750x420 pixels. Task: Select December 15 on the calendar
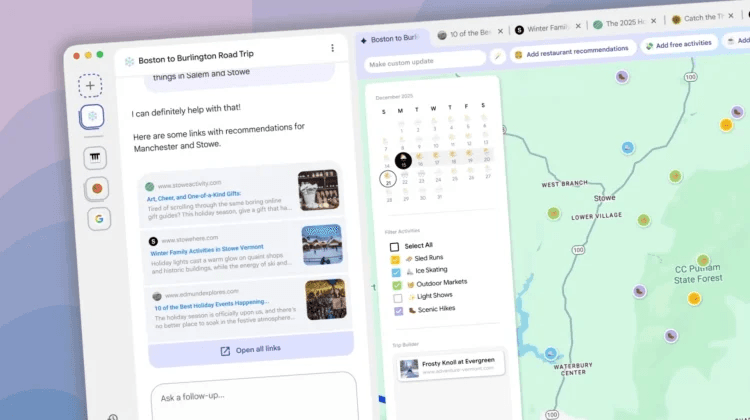pos(403,161)
